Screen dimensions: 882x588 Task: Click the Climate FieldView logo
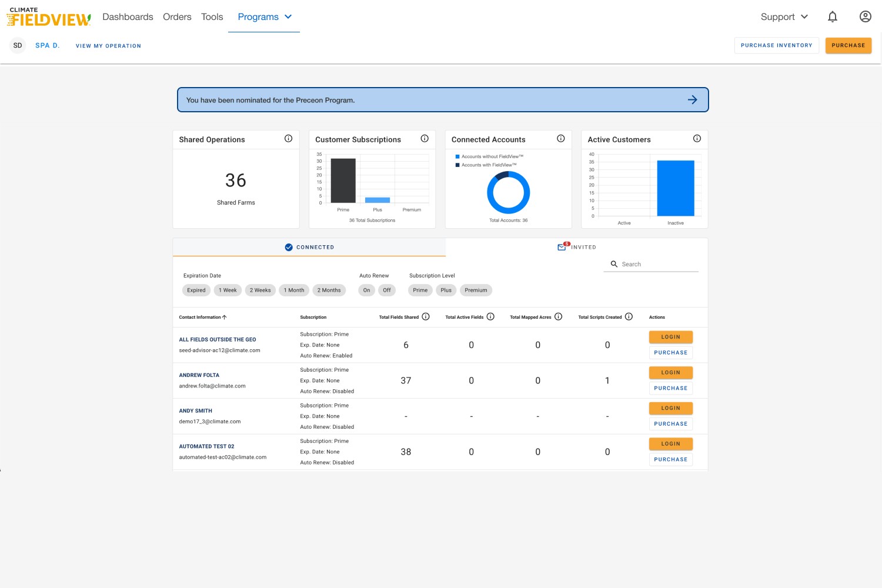click(49, 17)
